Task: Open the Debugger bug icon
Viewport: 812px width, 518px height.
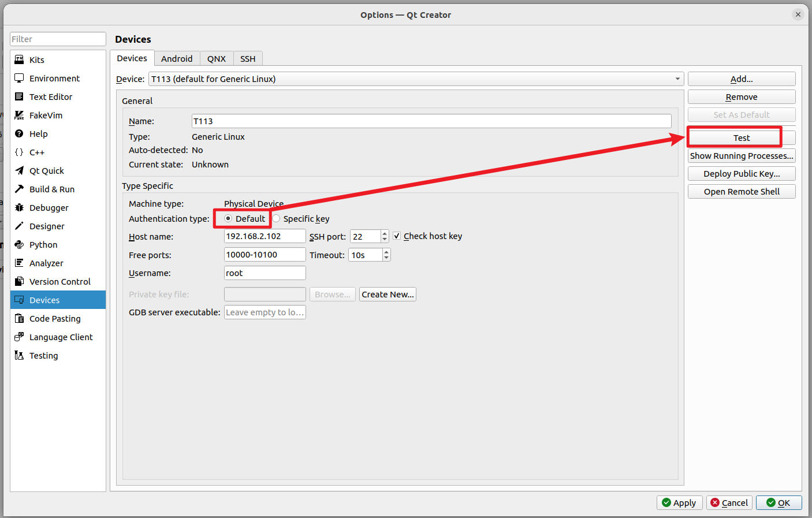Action: click(19, 208)
